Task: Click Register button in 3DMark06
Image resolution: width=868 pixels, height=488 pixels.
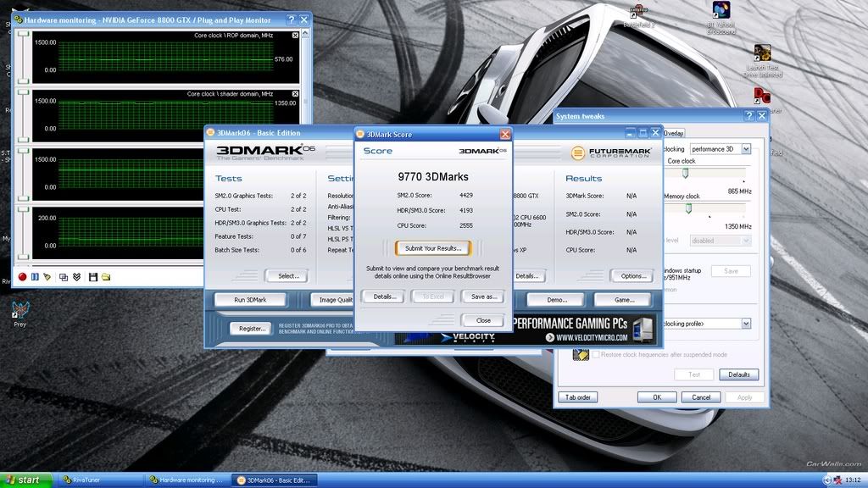Action: pos(251,328)
